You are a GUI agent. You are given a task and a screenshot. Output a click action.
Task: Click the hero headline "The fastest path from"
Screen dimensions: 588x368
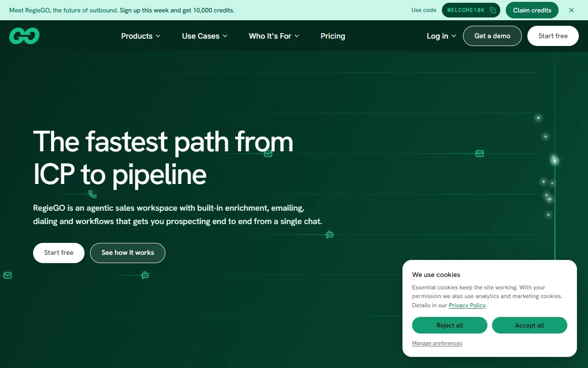click(x=163, y=141)
